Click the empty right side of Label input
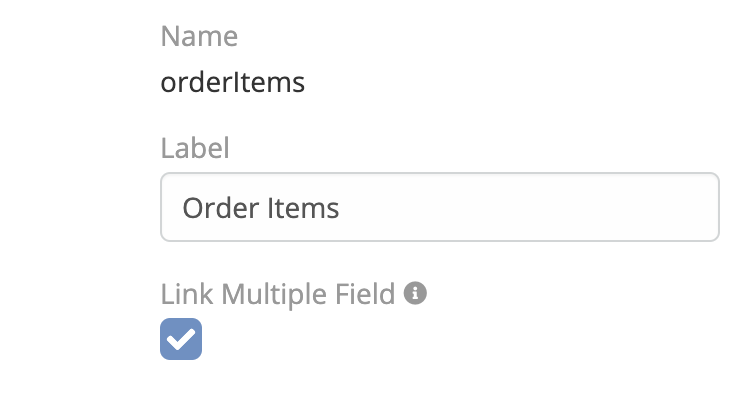Viewport: 748px width, 420px height. 600,207
